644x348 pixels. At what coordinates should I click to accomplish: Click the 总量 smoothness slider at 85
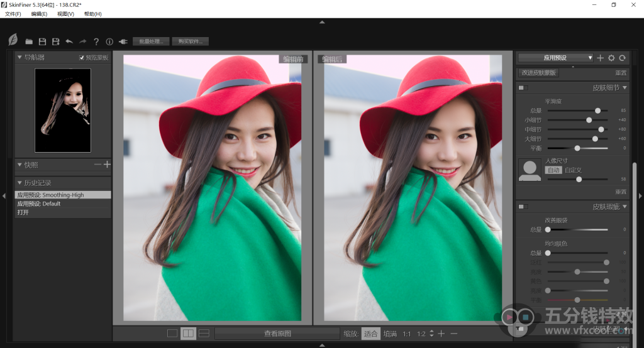[x=597, y=111]
